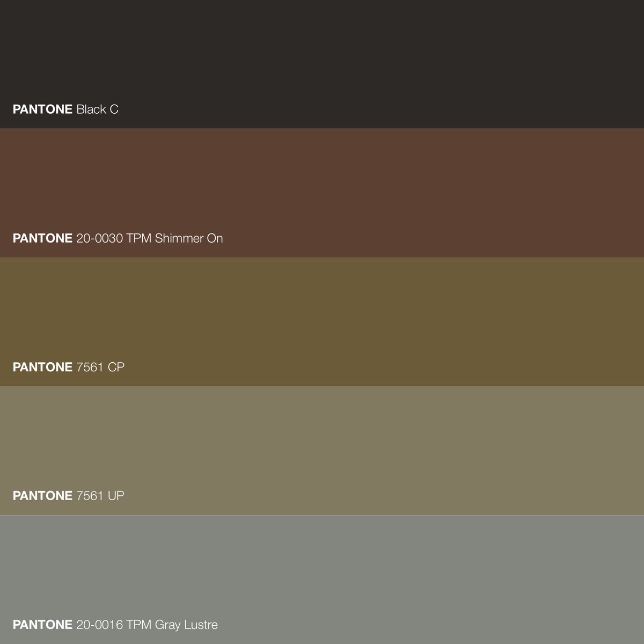The width and height of the screenshot is (644, 644).
Task: Click the '20-0030 TPM Shimmer On' label
Action: point(150,238)
